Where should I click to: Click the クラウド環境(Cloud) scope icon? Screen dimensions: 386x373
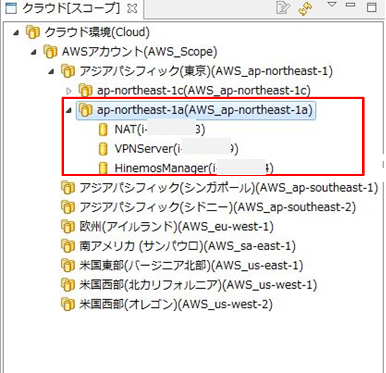(x=32, y=32)
